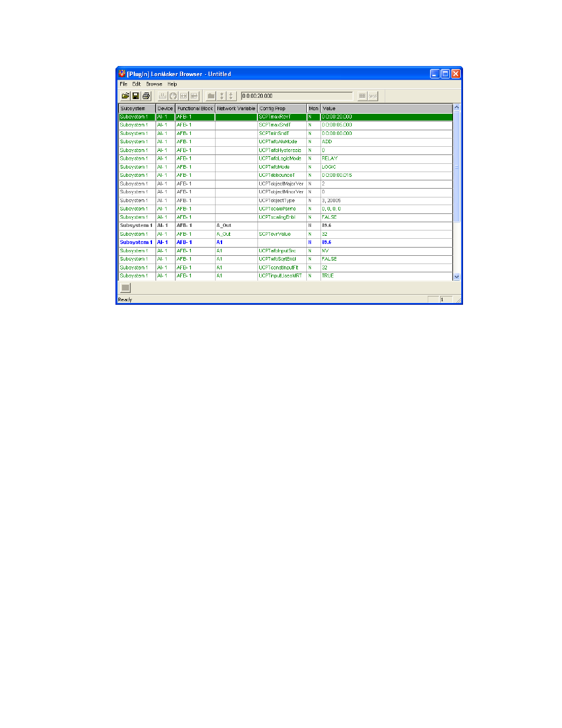This screenshot has width=562, height=728.
Task: Select the UCPTafbLogicMode cell
Action: [282, 159]
